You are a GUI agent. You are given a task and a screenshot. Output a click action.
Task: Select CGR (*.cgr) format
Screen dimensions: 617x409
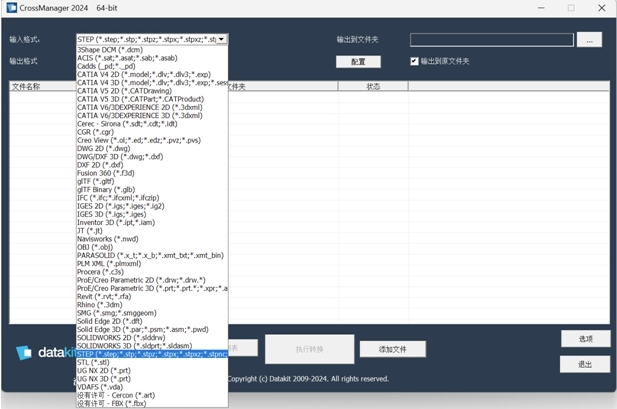152,132
